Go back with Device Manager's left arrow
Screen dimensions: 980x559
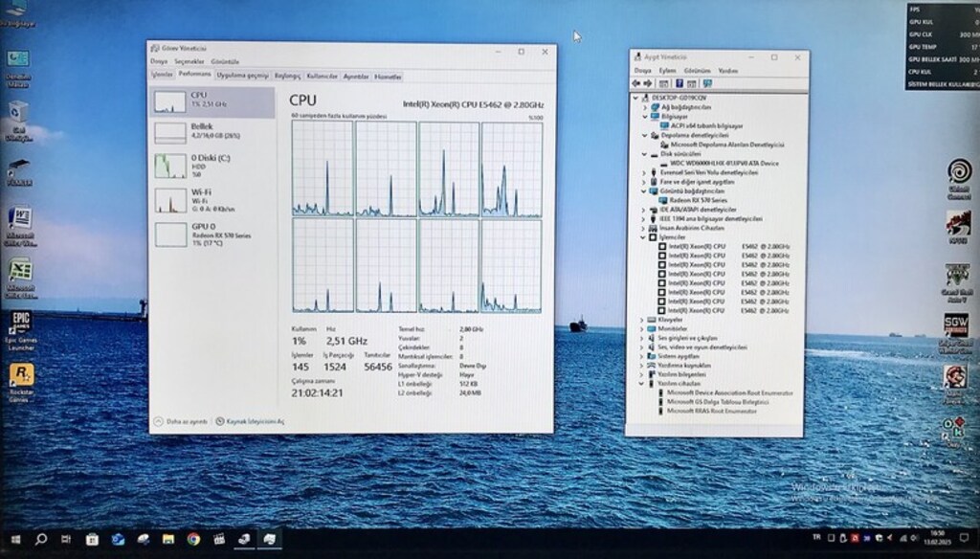(x=636, y=83)
